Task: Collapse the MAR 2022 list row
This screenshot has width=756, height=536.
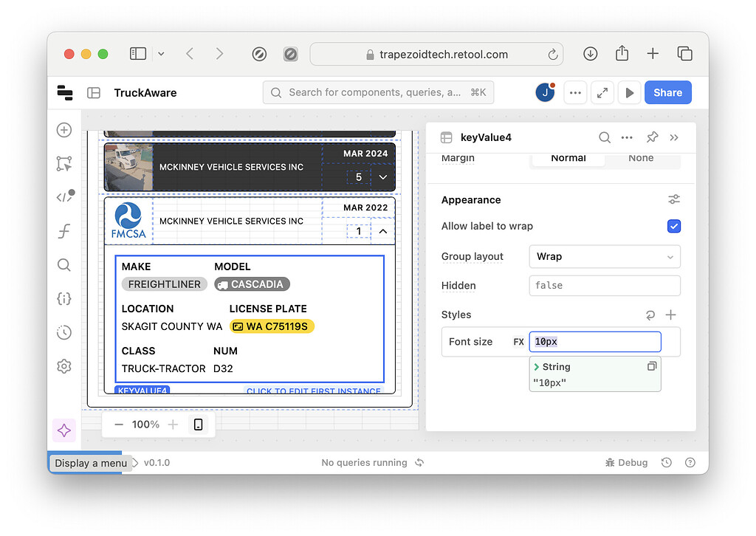Action: click(383, 231)
